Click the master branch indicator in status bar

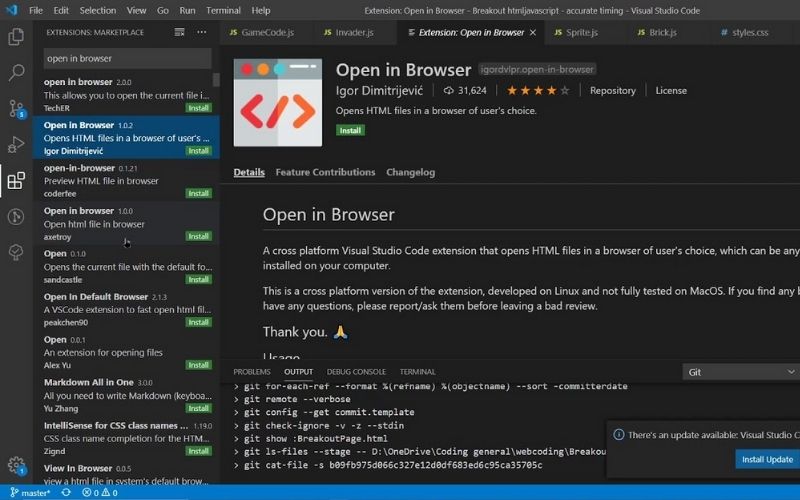click(30, 493)
